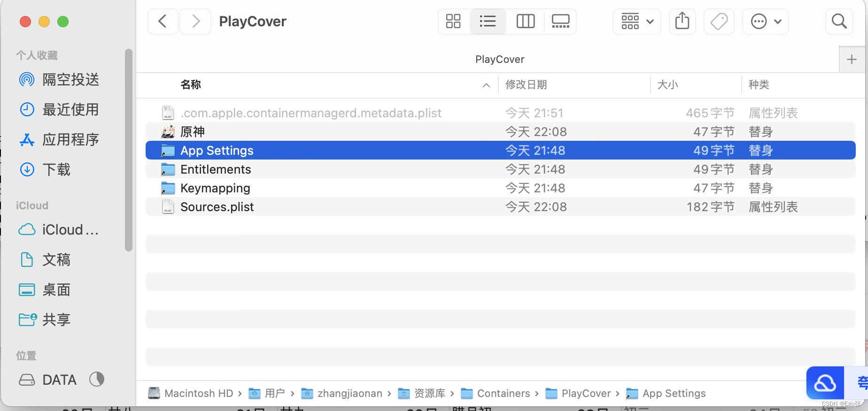The image size is (868, 411).
Task: Switch to icon grid view
Action: (453, 21)
